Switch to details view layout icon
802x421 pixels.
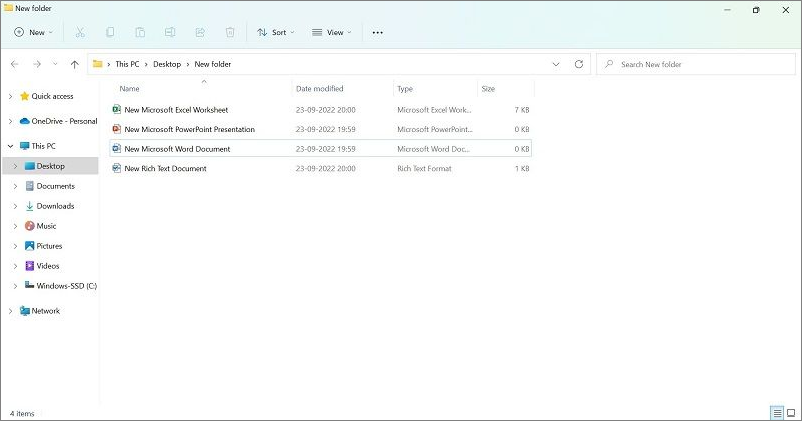tap(776, 413)
